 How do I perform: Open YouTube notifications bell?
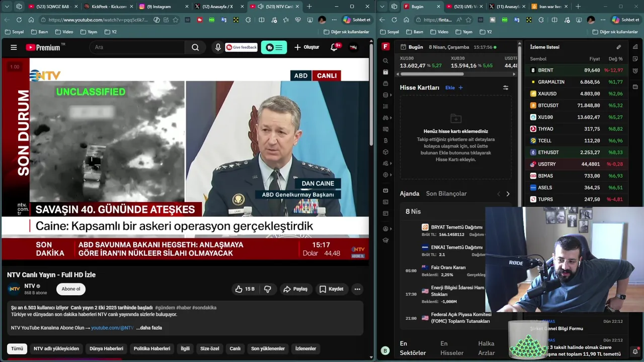click(334, 47)
